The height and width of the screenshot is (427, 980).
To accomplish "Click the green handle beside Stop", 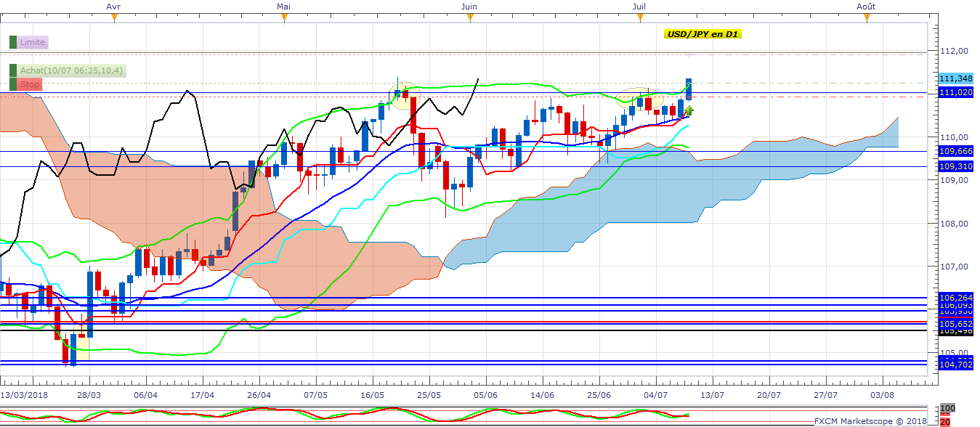I will click(12, 84).
